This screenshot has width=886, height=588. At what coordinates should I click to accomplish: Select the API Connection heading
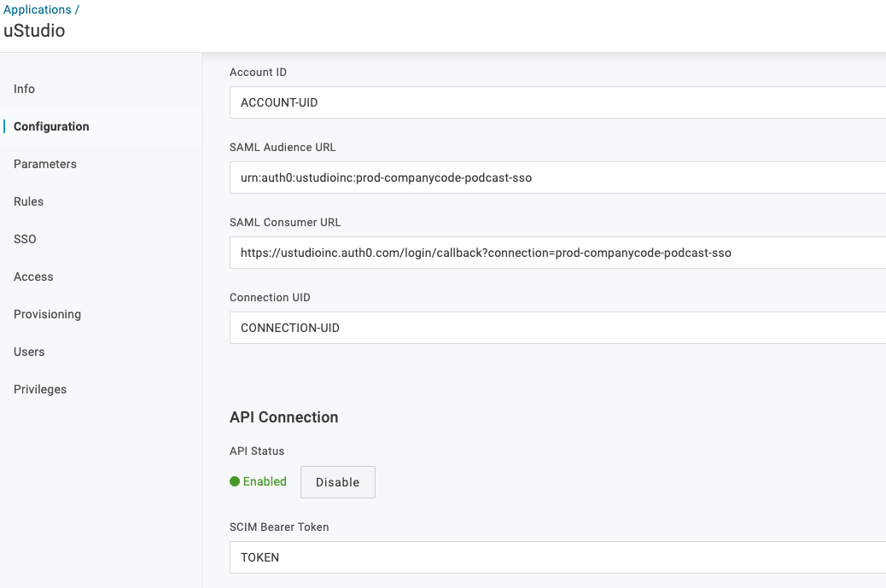click(283, 416)
